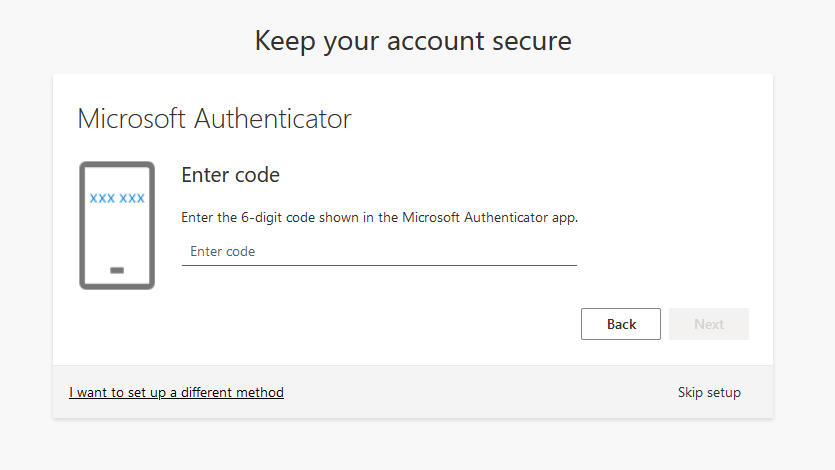This screenshot has height=470, width=835.
Task: Choose Skip setup
Action: [x=708, y=393]
